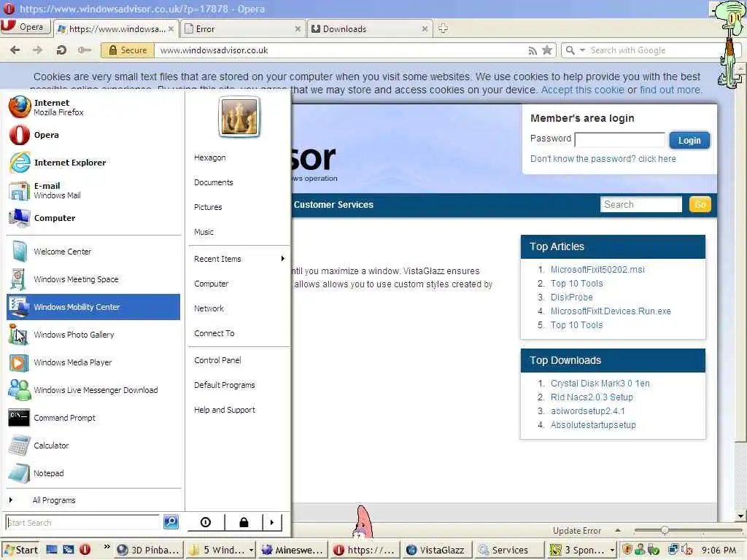Click the member Password field

[619, 140]
